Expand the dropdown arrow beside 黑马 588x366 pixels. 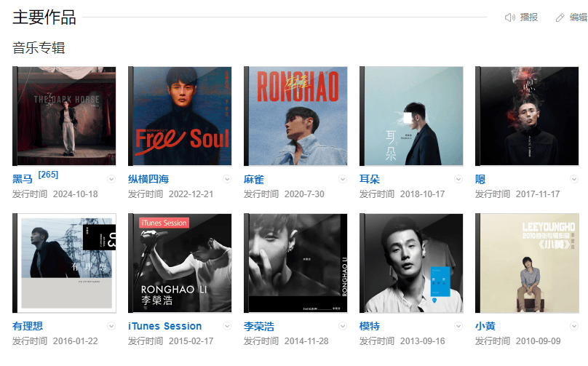click(x=111, y=179)
